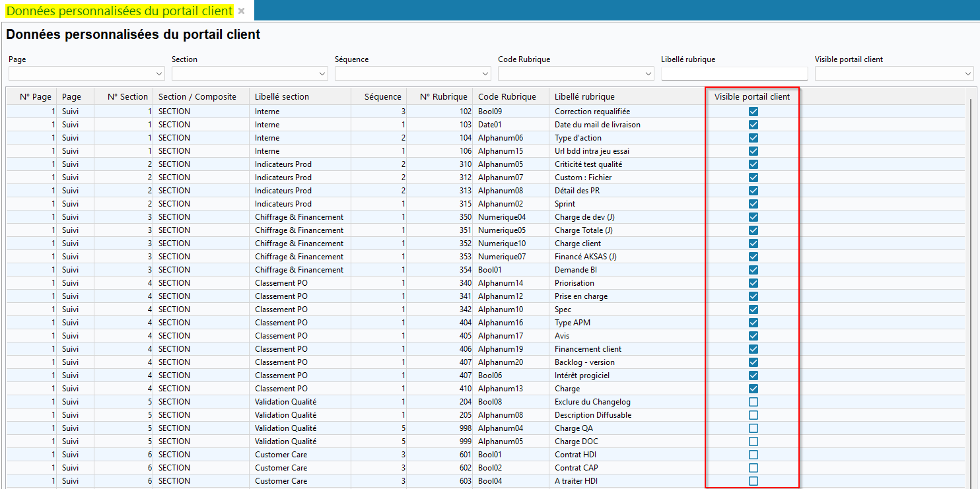Click the Visible portail client column header
This screenshot has height=489, width=980.
[752, 97]
